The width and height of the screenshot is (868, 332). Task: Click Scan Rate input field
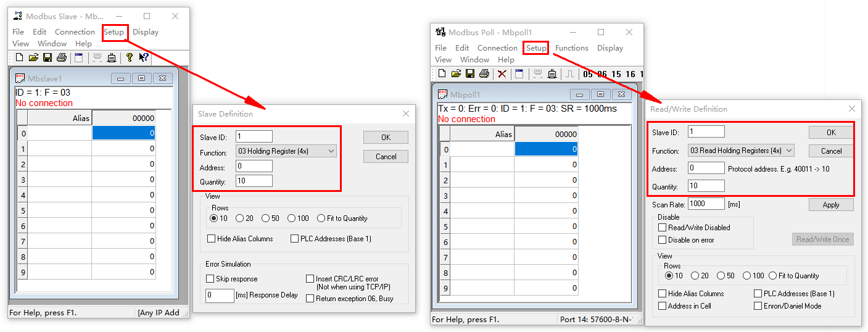706,204
